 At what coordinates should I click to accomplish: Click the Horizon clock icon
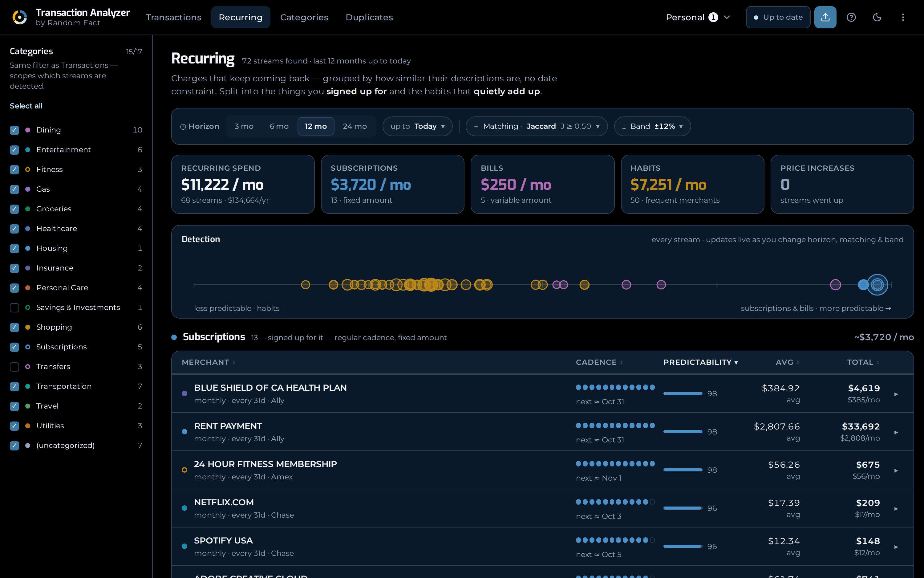pyautogui.click(x=183, y=127)
